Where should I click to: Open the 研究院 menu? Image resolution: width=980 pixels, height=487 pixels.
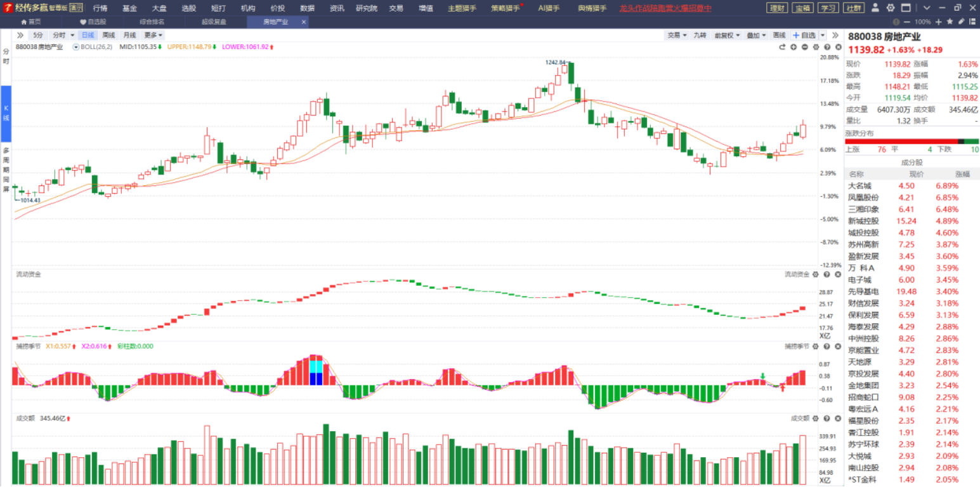(x=366, y=8)
